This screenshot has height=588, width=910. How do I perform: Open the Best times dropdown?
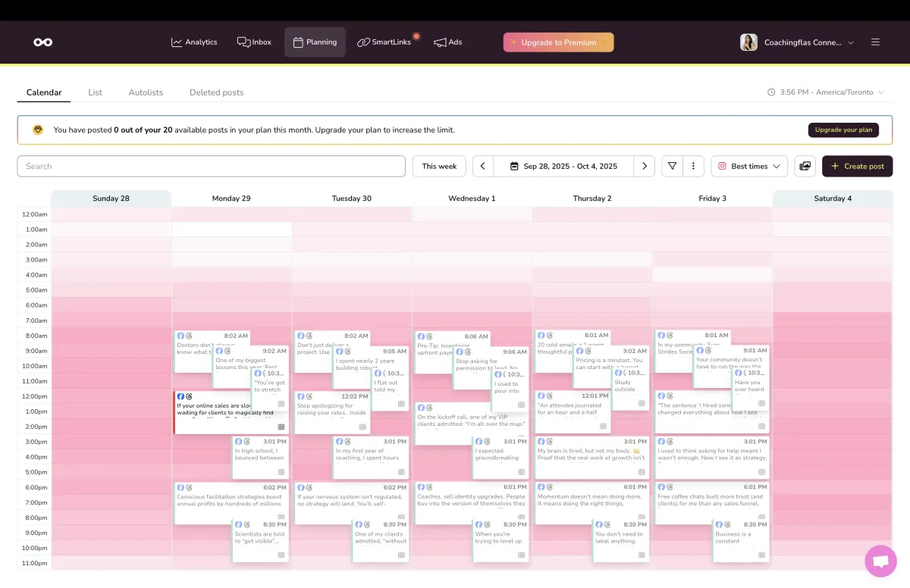click(x=749, y=166)
